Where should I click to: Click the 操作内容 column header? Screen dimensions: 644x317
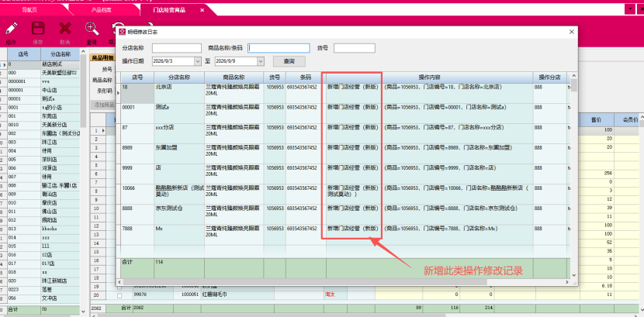coord(430,77)
